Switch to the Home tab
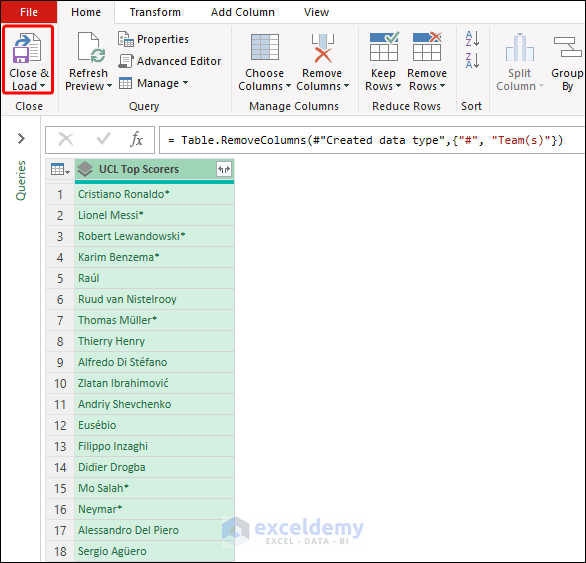Image resolution: width=586 pixels, height=563 pixels. click(86, 12)
